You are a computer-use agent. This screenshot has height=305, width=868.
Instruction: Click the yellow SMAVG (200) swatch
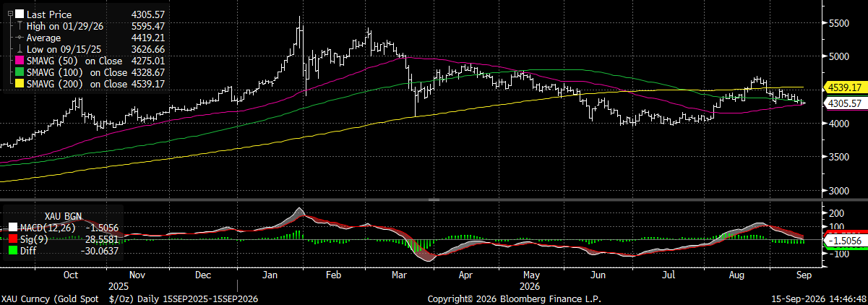click(x=20, y=84)
